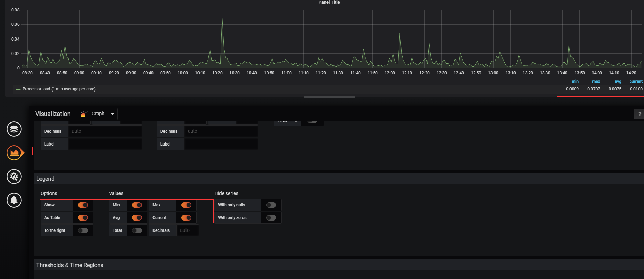644x279 pixels.
Task: Click the 0.08 y-axis label
Action: point(15,10)
